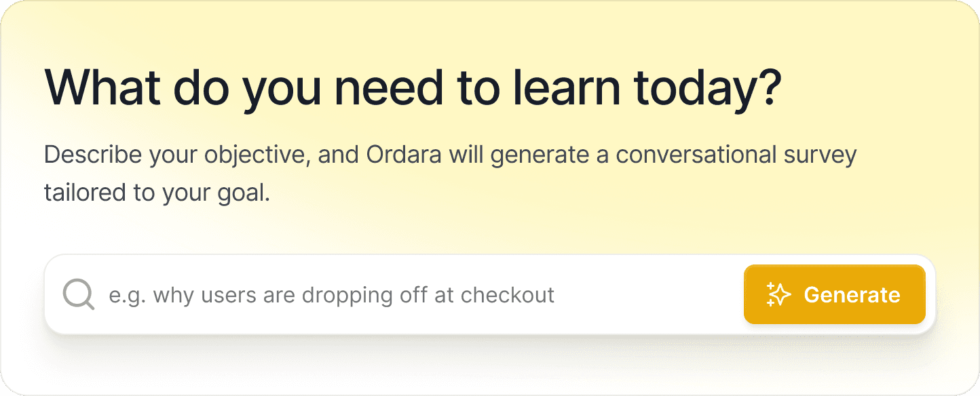Click the Generate button
Screen dimensions: 980x396
coord(835,294)
